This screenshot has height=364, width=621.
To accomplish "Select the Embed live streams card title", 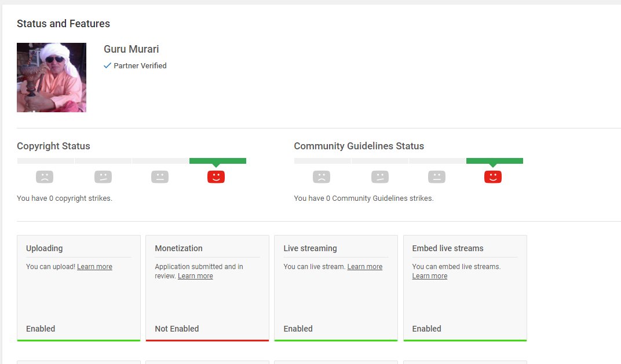I will [x=448, y=248].
